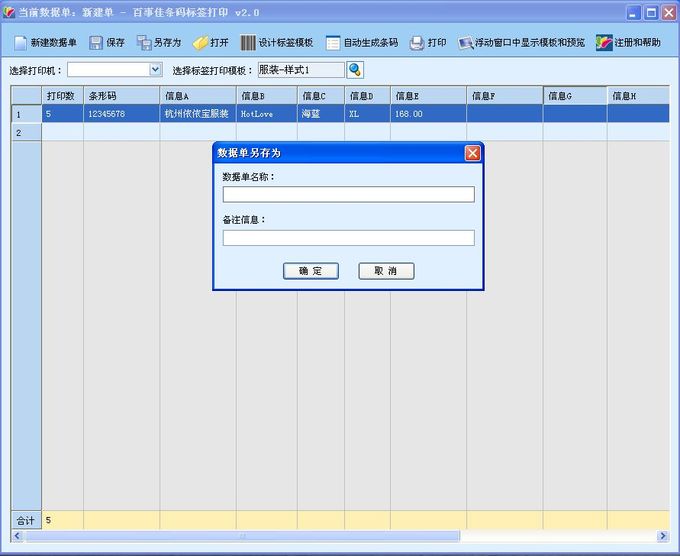This screenshot has width=680, height=556.
Task: Click the 信息G column header
Action: pyautogui.click(x=575, y=95)
